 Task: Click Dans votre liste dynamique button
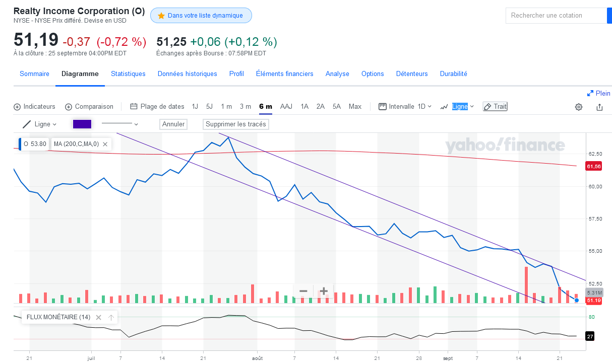(201, 16)
